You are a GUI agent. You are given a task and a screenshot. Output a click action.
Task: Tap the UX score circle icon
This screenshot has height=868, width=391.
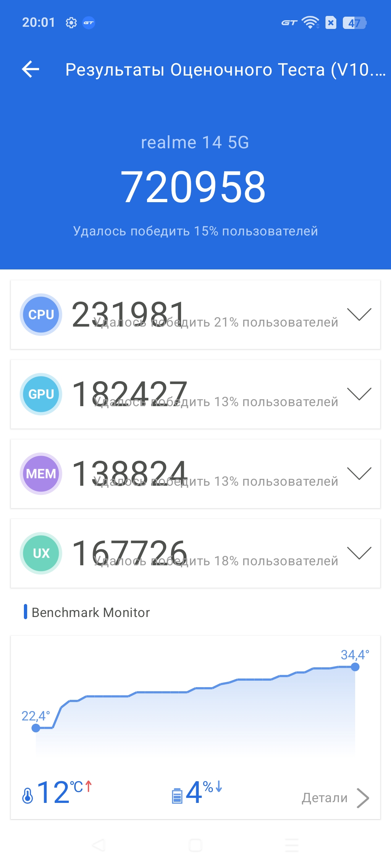pyautogui.click(x=41, y=553)
